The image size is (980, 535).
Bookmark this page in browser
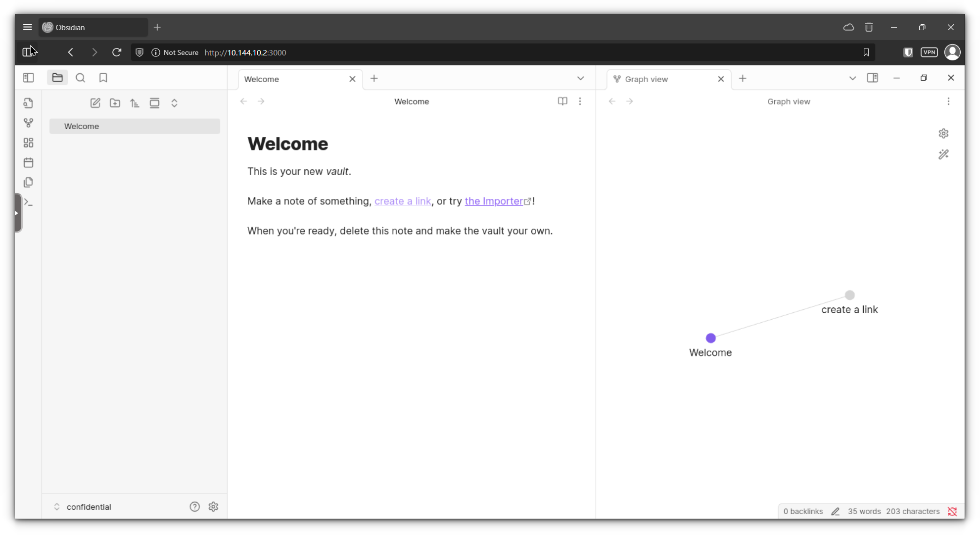pyautogui.click(x=866, y=52)
